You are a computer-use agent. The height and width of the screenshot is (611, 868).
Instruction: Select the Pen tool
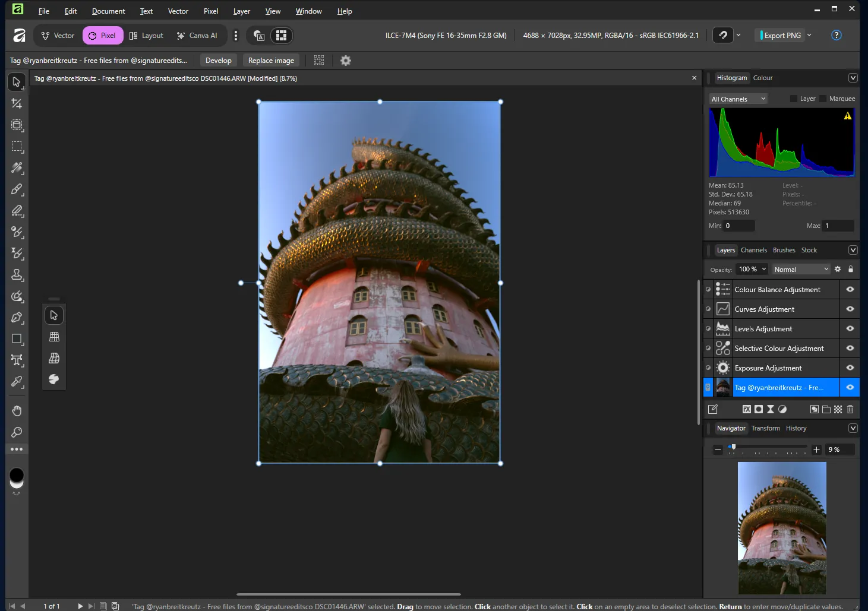click(17, 317)
